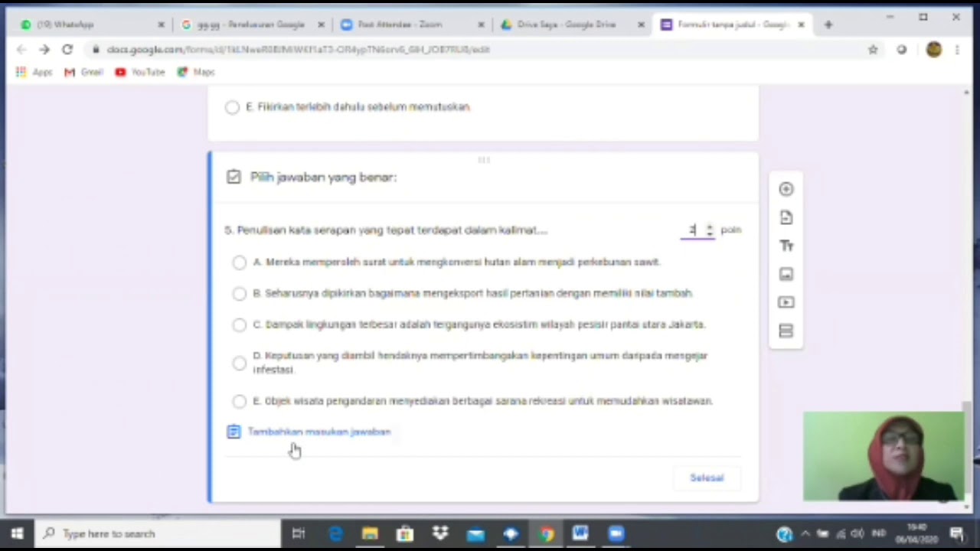Open the YouTube bookmark

tap(140, 72)
